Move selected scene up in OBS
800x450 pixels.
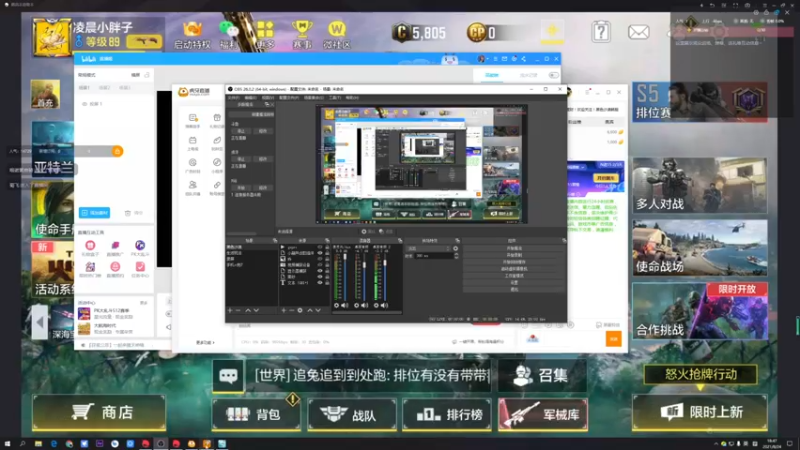(x=248, y=310)
